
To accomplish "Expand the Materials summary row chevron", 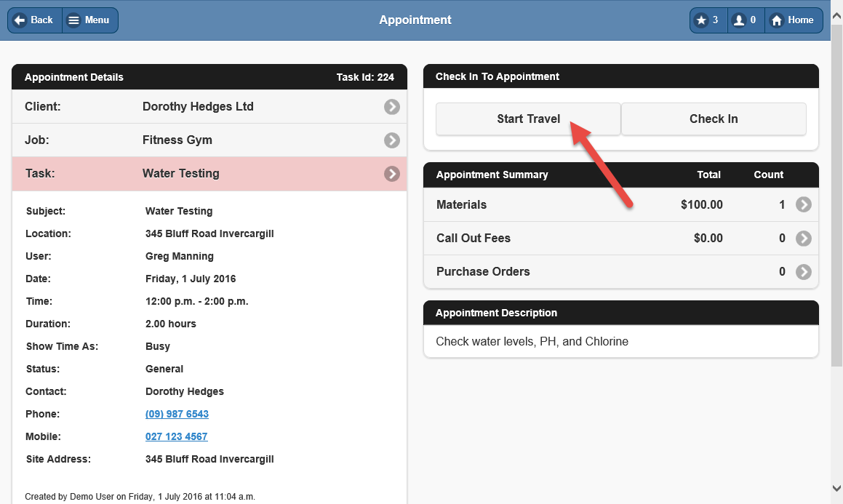I will (x=804, y=204).
